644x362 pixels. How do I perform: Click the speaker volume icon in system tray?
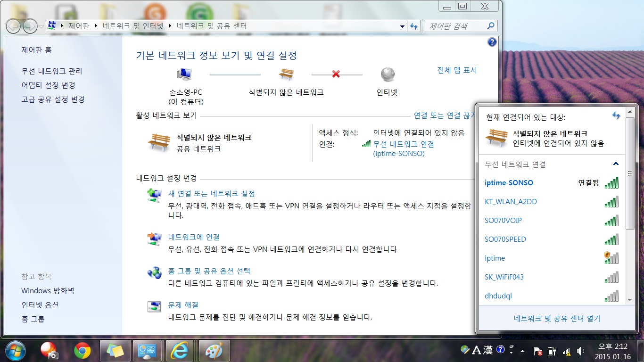[x=580, y=351]
